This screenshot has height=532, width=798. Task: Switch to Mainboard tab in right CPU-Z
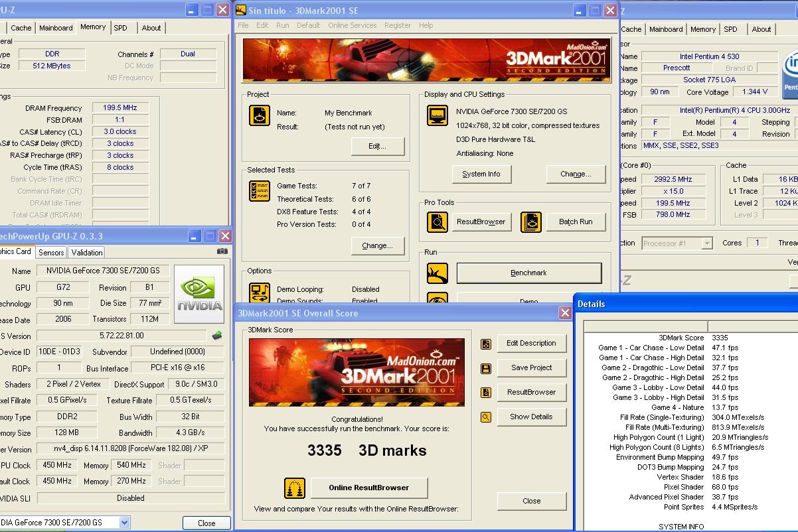(666, 29)
